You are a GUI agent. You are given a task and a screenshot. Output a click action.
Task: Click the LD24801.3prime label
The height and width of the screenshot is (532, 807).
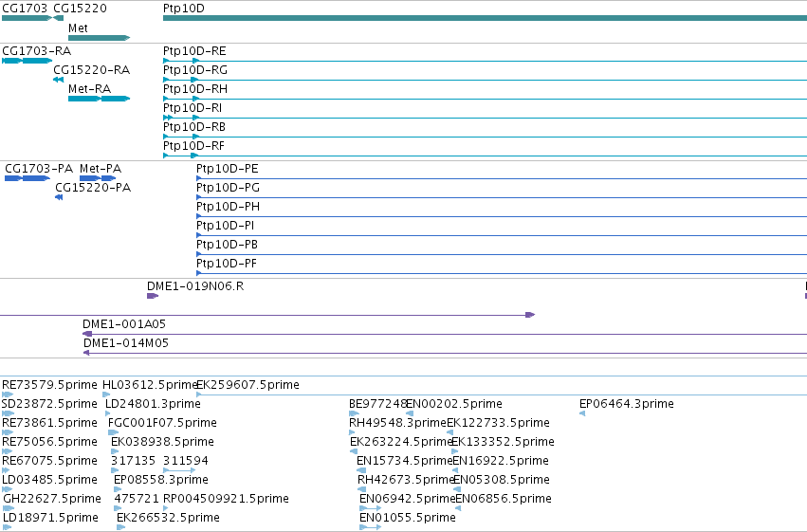[153, 404]
